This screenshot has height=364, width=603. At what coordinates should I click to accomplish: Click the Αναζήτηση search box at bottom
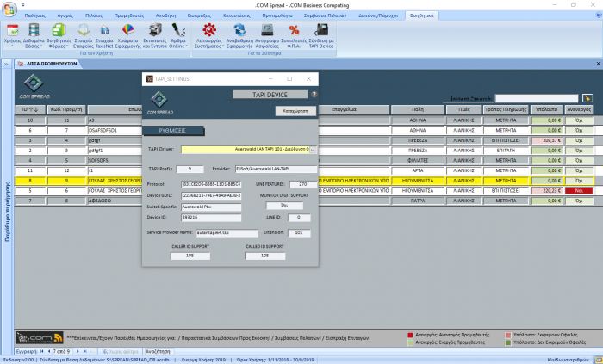(x=158, y=351)
